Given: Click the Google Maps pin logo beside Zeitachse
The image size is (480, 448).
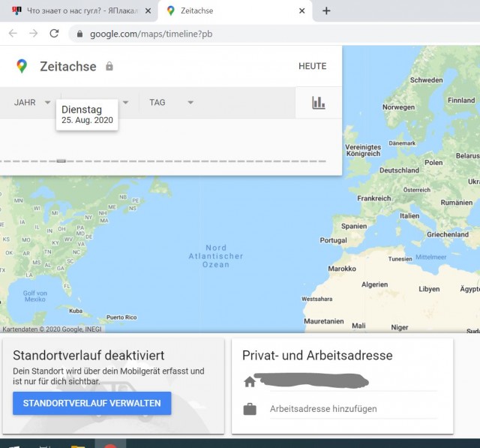Looking at the screenshot, I should pyautogui.click(x=22, y=66).
